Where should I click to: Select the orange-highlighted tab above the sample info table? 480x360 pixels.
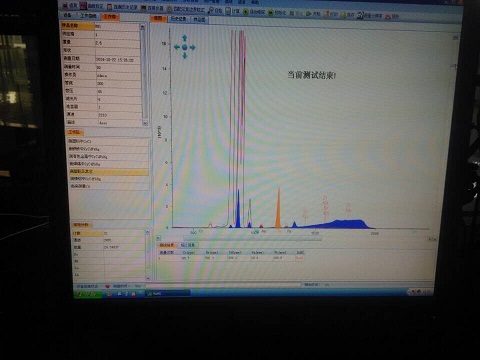tap(110, 16)
